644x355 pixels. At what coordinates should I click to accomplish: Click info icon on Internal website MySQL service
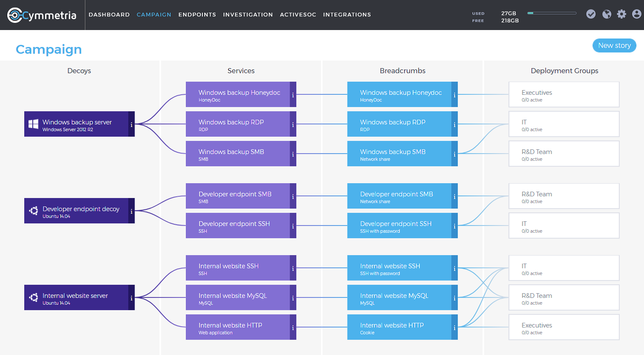[x=293, y=298]
